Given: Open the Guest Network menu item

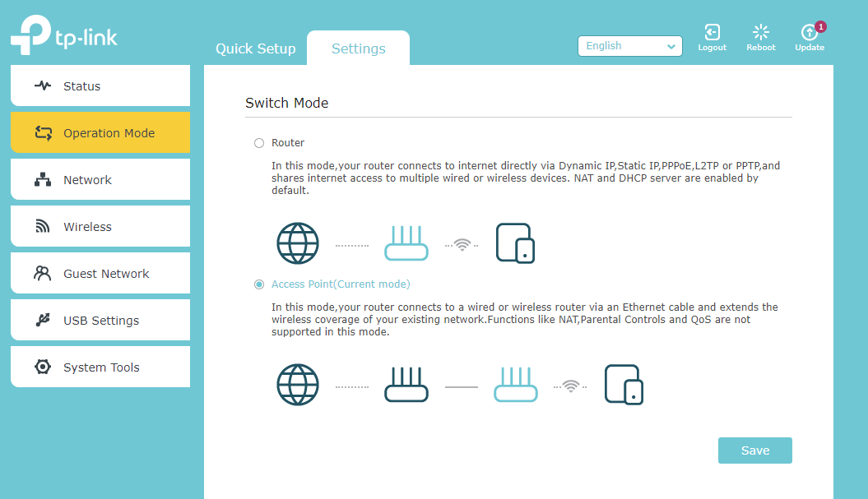Looking at the screenshot, I should (100, 273).
